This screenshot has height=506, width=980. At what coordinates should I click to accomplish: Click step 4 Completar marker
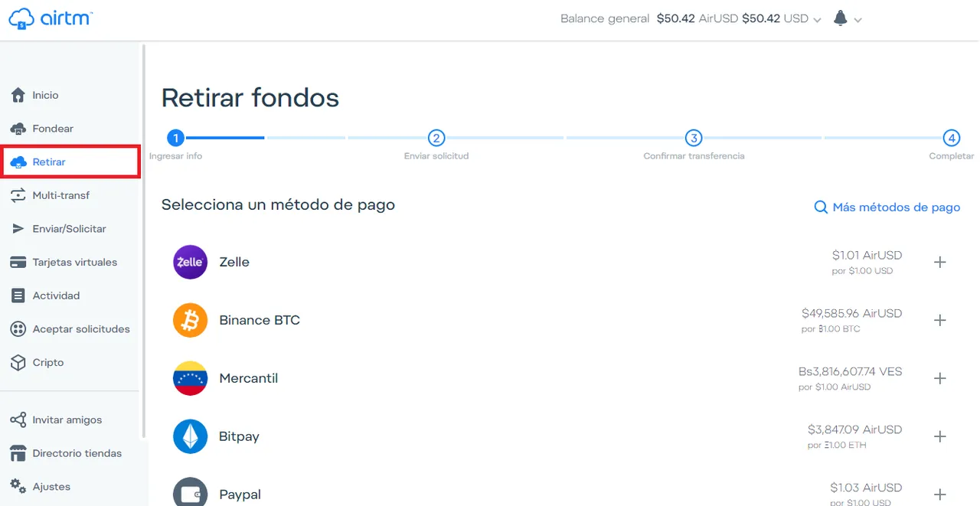(x=951, y=138)
